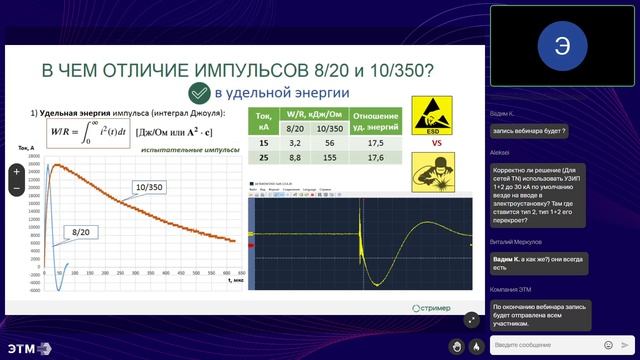Zoom in with the plus button
The height and width of the screenshot is (360, 640).
(x=16, y=172)
